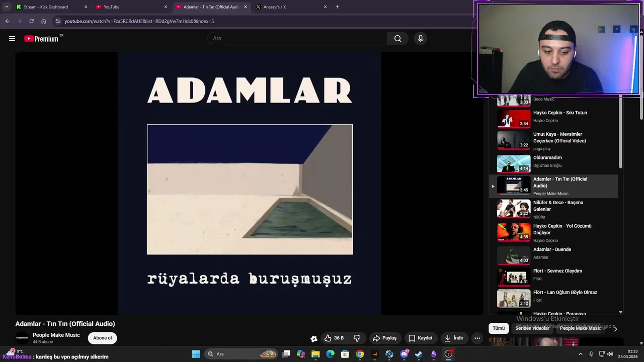
Task: Open weather widget showing 9°C
Action: 14,351
